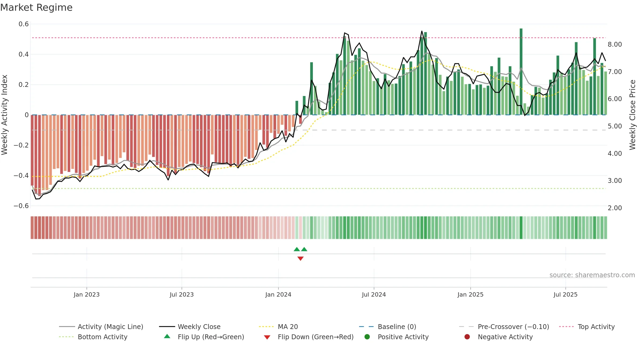Click the Negative Activity red circle legend icon
Image resolution: width=644 pixels, height=362 pixels.
point(467,337)
